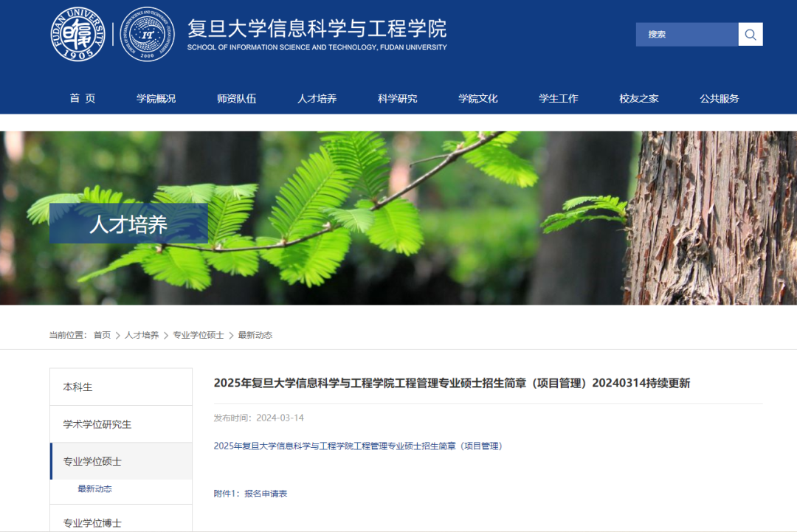Viewport: 797px width, 532px height.
Task: Click the search magnifier icon
Action: coord(751,35)
